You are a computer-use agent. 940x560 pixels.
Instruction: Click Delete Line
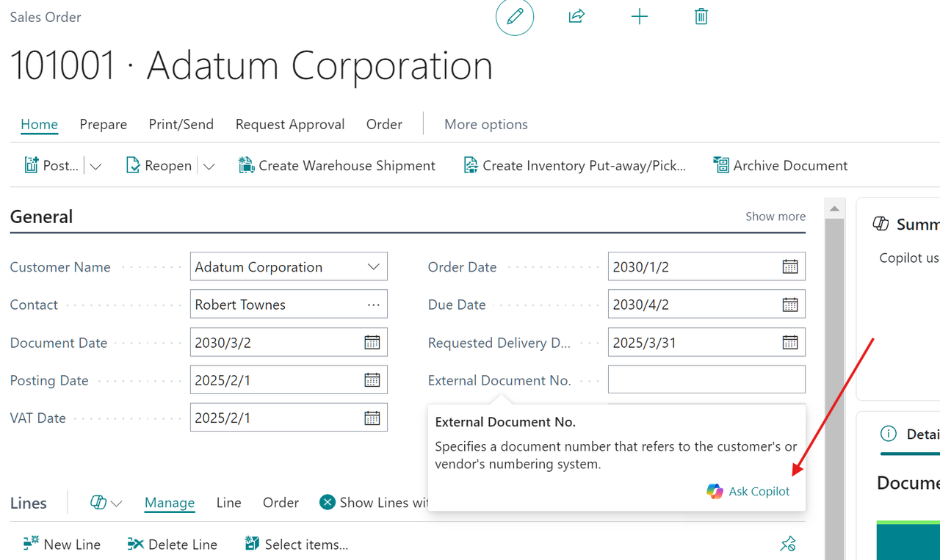172,544
